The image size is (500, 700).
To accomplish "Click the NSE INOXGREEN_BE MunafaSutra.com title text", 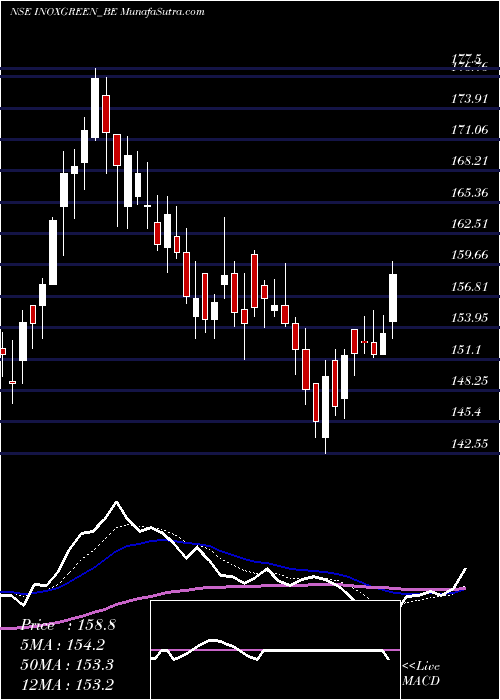I will coord(107,12).
